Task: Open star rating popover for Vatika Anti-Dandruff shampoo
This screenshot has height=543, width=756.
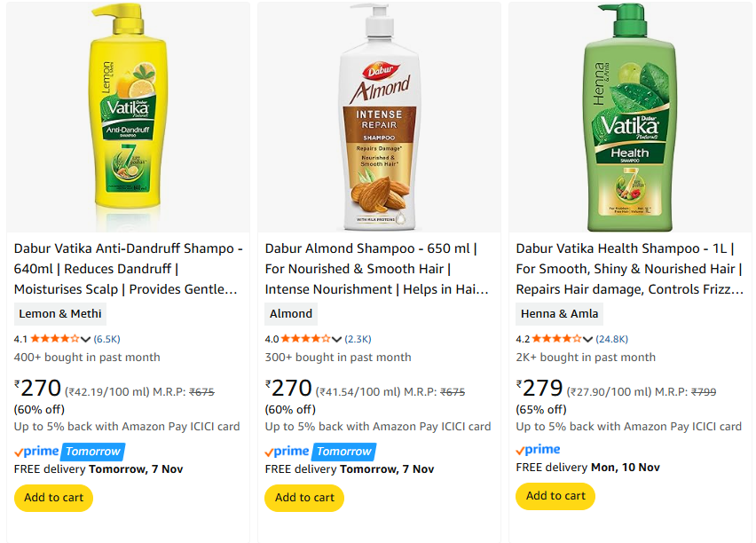Action: pos(86,339)
